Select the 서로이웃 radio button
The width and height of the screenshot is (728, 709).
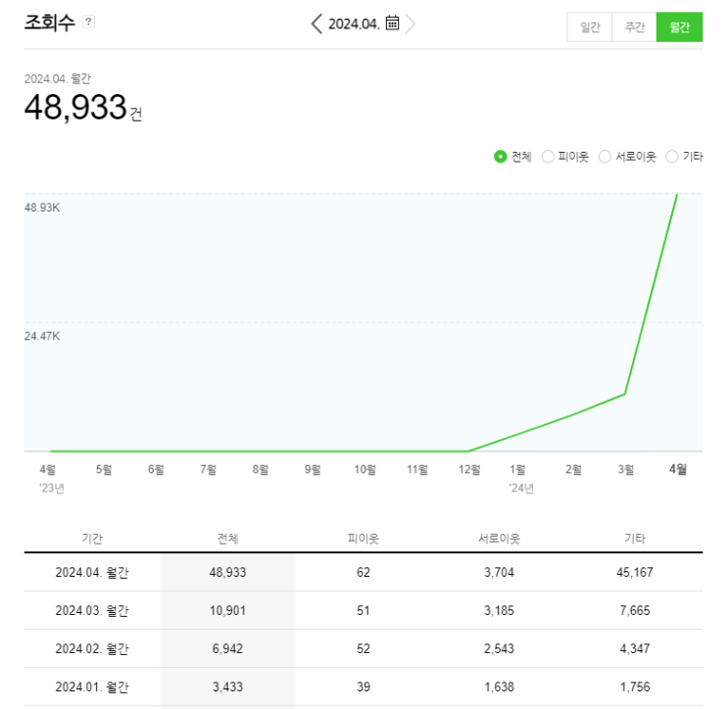[605, 157]
